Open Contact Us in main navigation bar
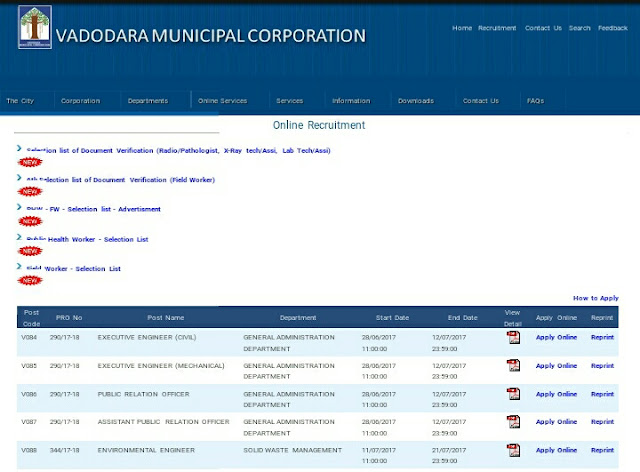 [x=481, y=101]
